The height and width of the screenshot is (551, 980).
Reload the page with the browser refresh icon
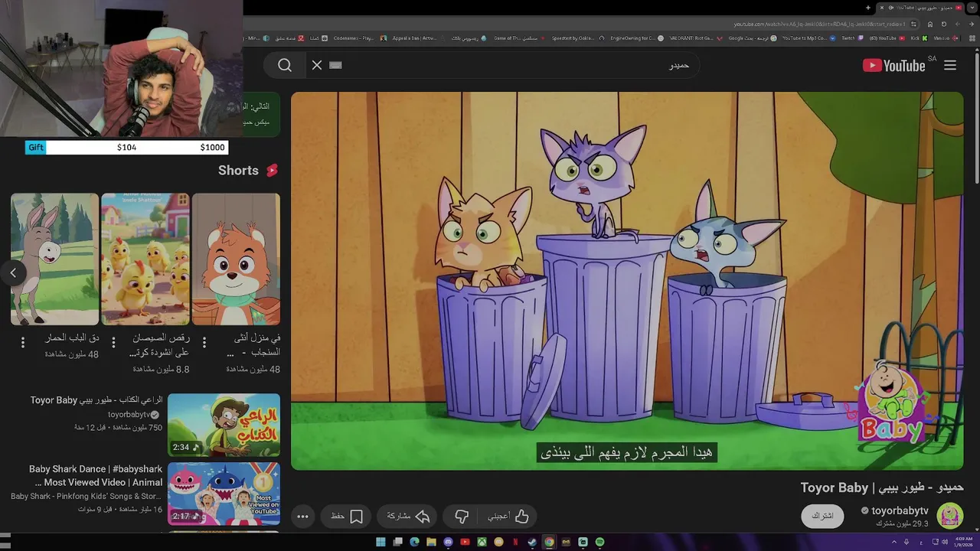tap(944, 24)
